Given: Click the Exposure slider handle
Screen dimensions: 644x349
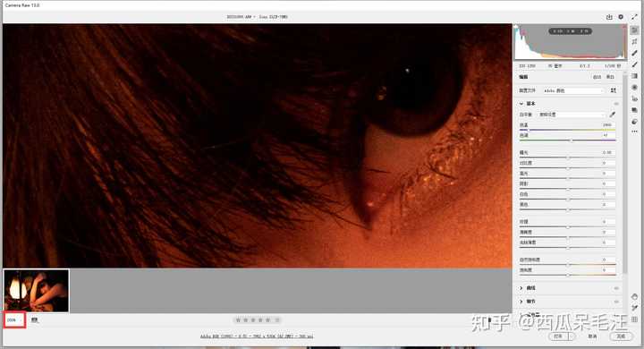Looking at the screenshot, I should click(569, 157).
